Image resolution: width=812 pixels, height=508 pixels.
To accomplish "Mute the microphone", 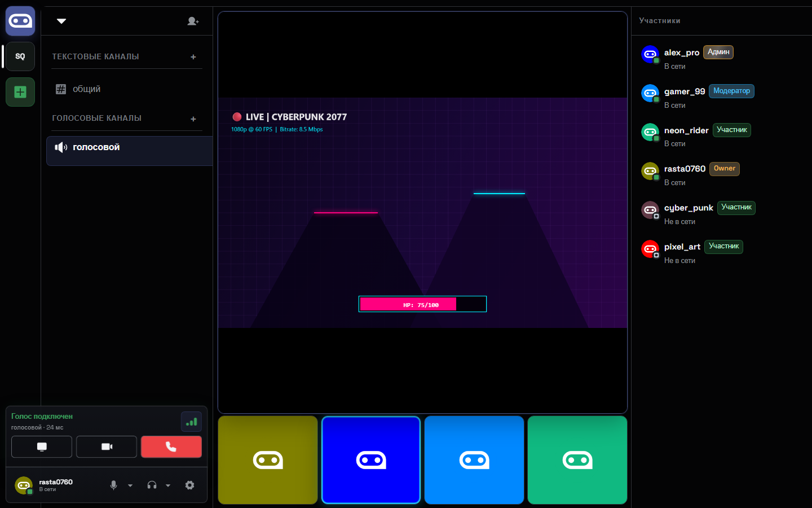I will [x=113, y=485].
